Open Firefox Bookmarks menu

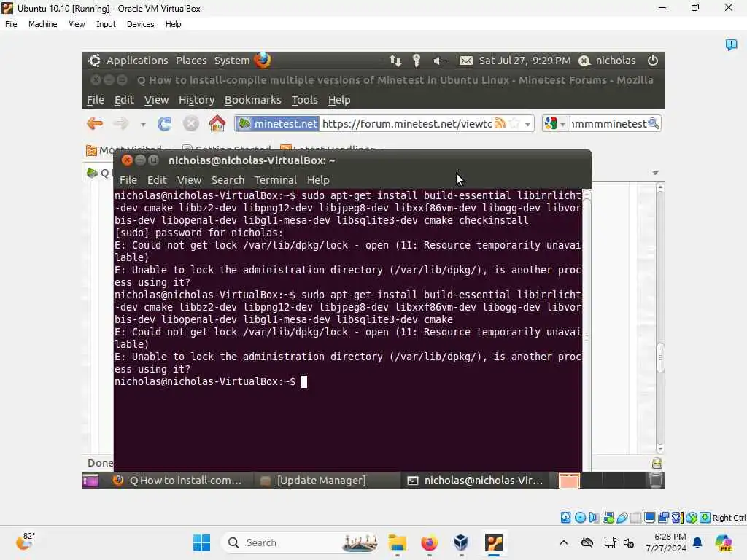(x=252, y=100)
